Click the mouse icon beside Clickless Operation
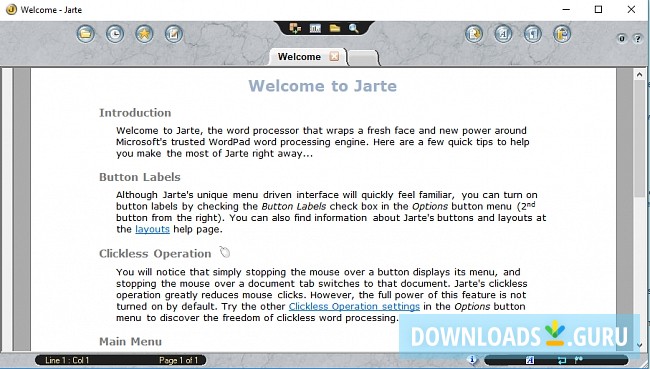Screen dimensions: 650x369 [x=225, y=252]
